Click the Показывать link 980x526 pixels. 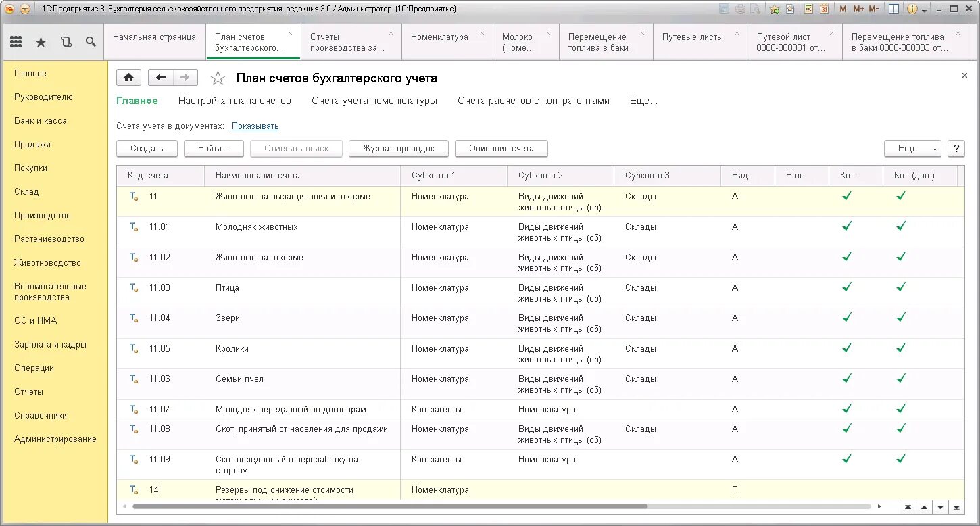tap(255, 126)
